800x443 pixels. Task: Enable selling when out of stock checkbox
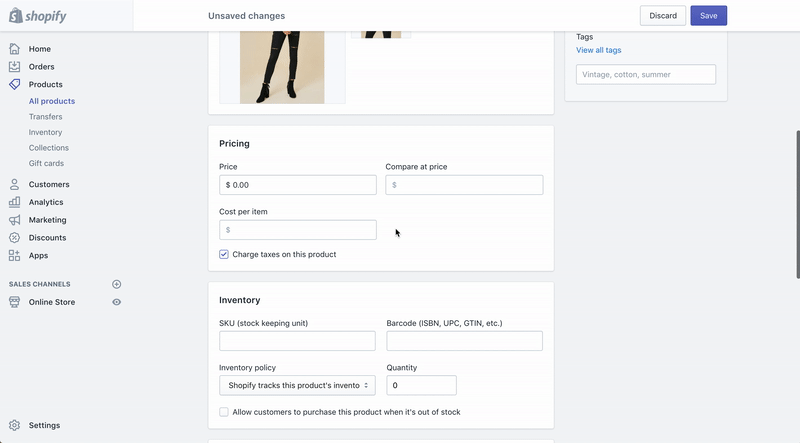click(224, 412)
